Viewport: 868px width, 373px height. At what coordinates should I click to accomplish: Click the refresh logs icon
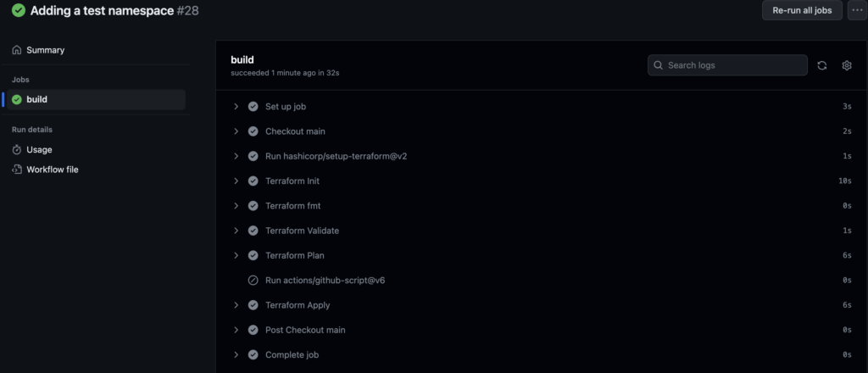(822, 65)
